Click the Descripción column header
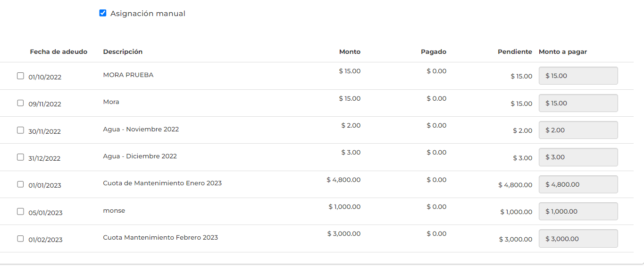Screen dimensions: 644x268 tap(123, 52)
